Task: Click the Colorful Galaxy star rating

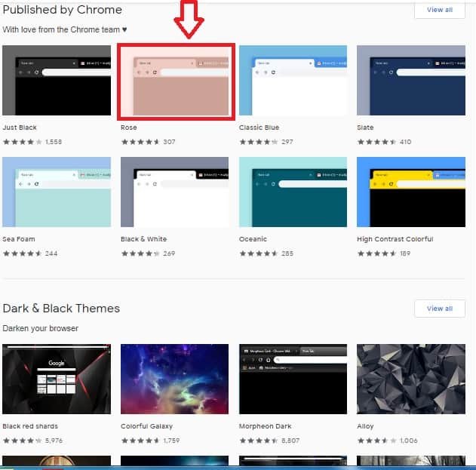Action: click(x=140, y=441)
